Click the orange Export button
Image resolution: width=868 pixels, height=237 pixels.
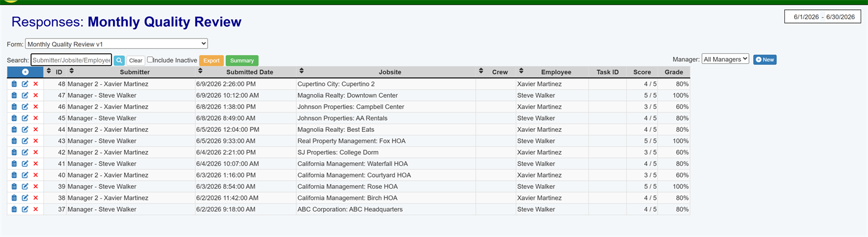coord(211,61)
